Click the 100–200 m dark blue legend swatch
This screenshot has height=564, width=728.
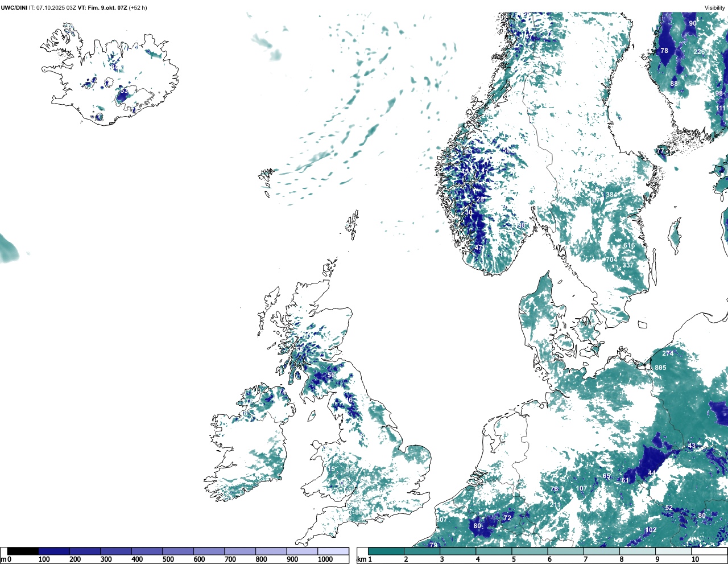tap(54, 551)
